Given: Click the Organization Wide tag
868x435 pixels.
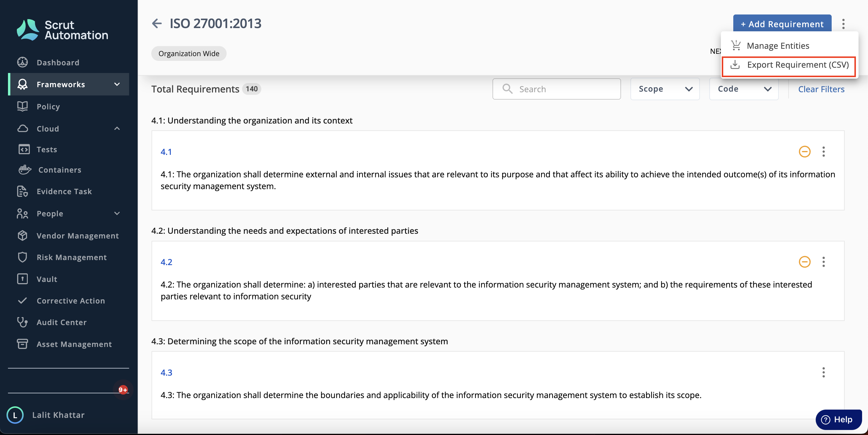Looking at the screenshot, I should 189,53.
